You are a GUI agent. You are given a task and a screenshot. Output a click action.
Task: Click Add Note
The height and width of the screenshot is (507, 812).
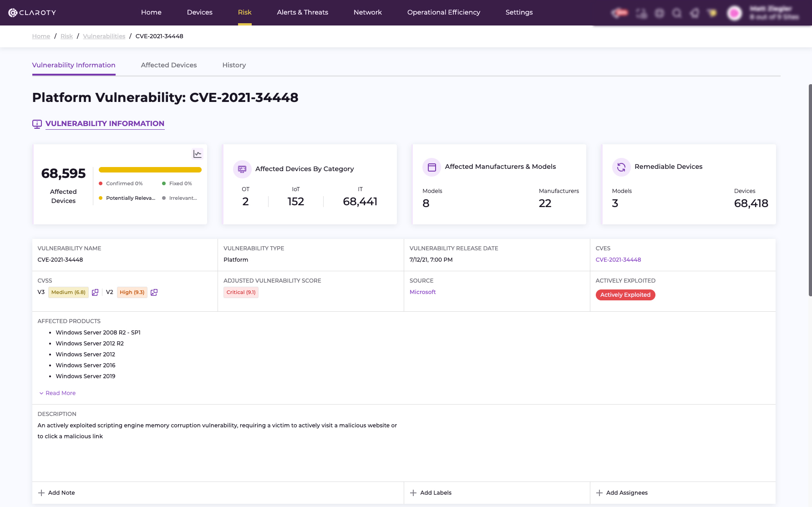tap(56, 493)
